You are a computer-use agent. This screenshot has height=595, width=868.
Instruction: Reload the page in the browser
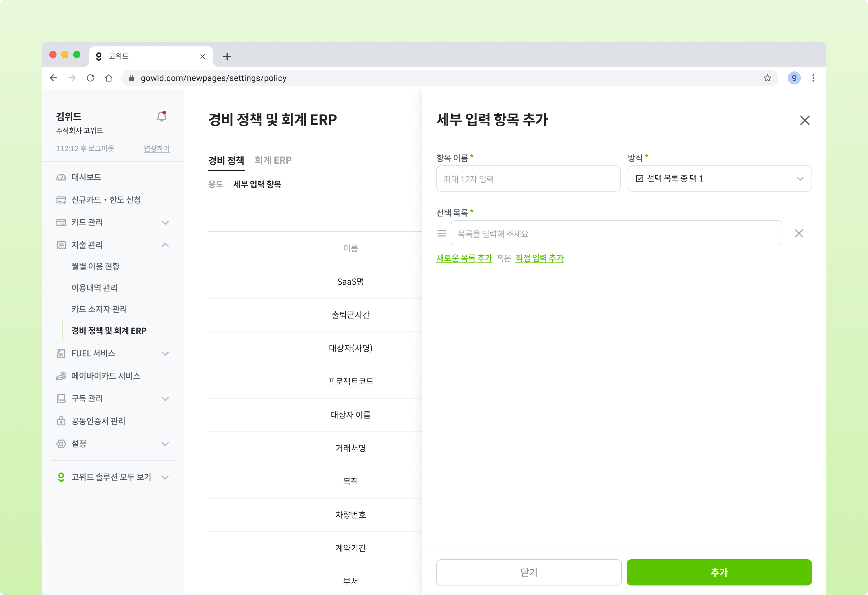click(90, 78)
